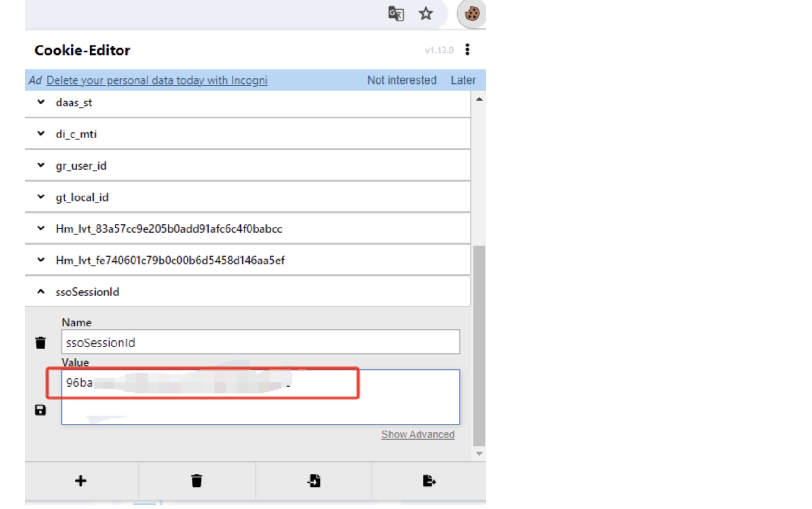Screen dimensions: 812x509
Task: Focus the cookie Name input field
Action: point(261,342)
